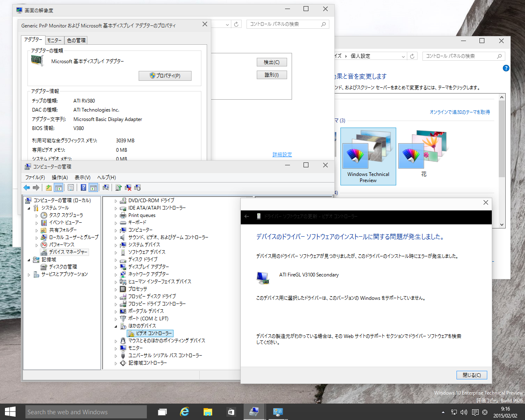Click the 閉じる(C) button
Image resolution: width=525 pixels, height=420 pixels.
tap(472, 375)
